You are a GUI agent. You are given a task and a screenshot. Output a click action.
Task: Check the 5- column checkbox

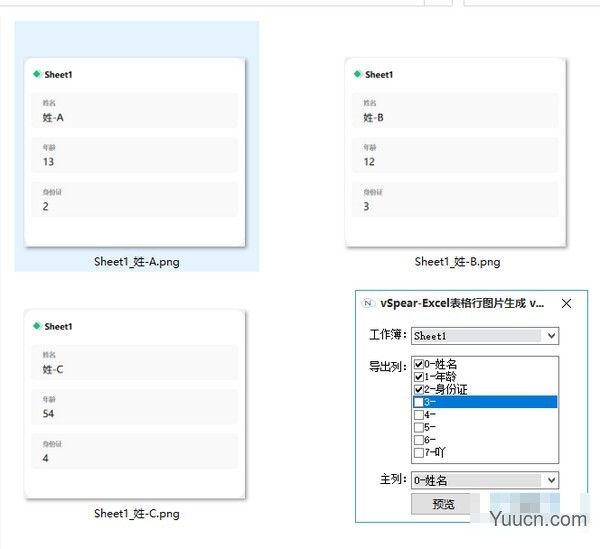point(419,427)
